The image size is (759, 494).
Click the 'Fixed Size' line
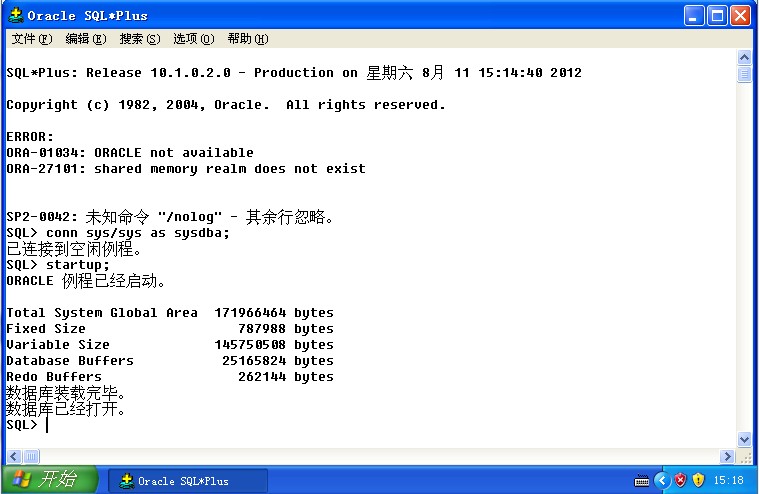click(x=170, y=329)
